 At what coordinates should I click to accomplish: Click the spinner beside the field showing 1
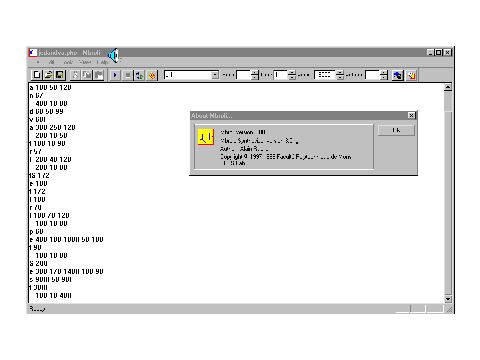tap(292, 75)
